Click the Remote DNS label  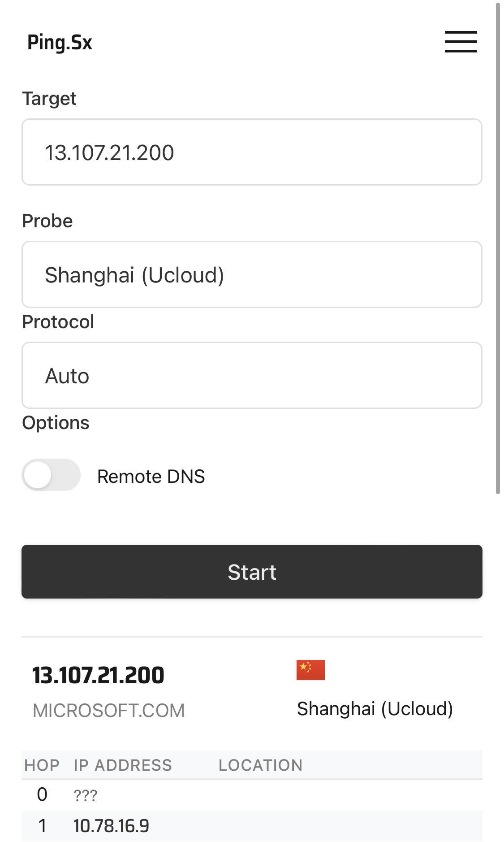click(151, 477)
